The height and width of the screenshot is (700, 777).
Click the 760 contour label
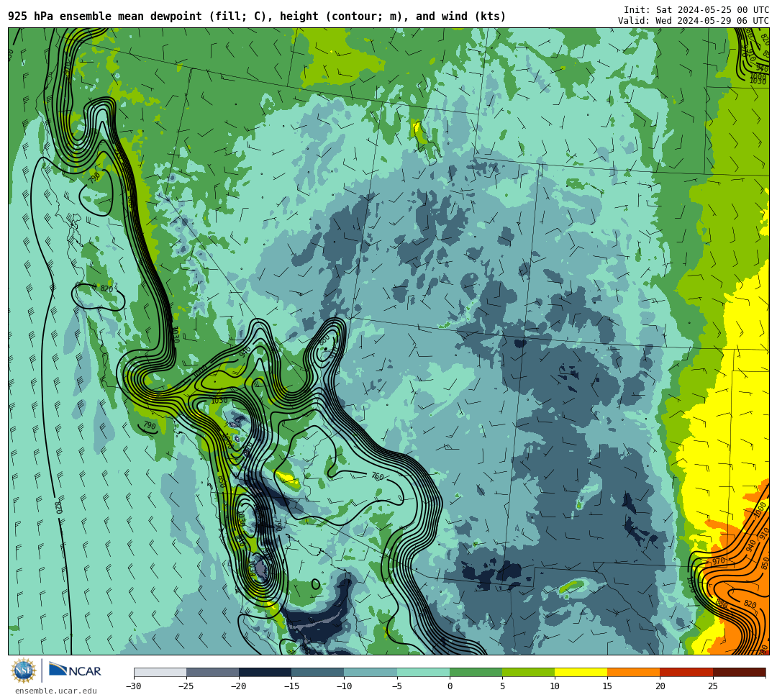pyautogui.click(x=378, y=476)
